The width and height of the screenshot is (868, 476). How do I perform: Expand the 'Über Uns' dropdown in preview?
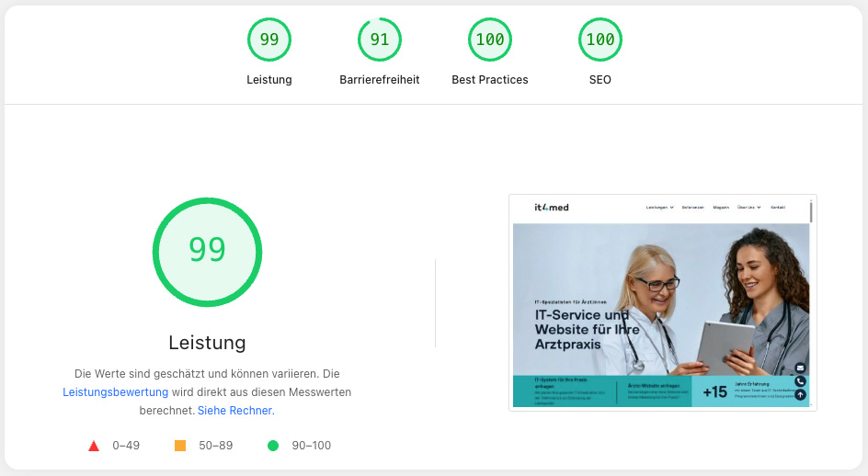[748, 208]
